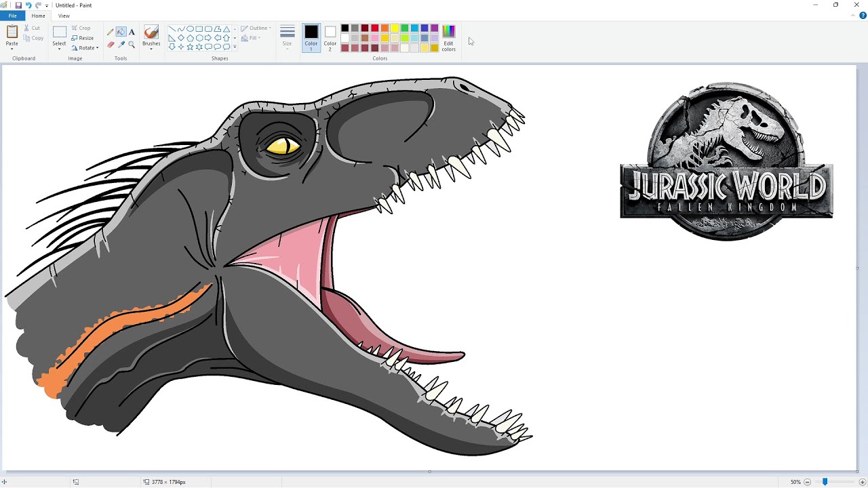Open the Select options dropdown arrow
This screenshot has height=488, width=868.
pos(60,49)
